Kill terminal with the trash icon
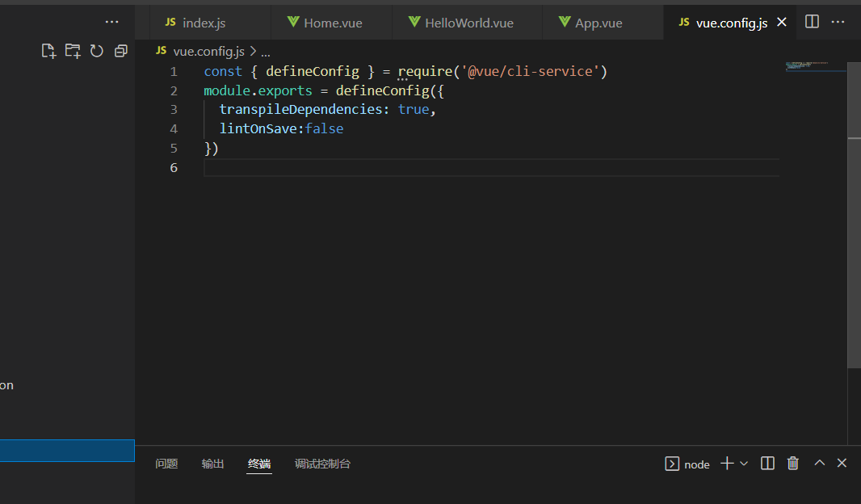The image size is (861, 504). coord(793,464)
